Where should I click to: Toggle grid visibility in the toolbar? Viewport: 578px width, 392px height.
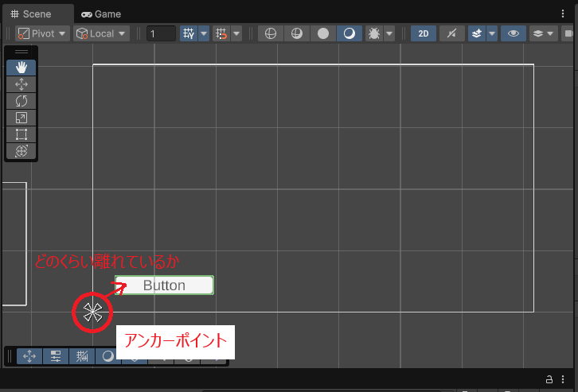[x=189, y=33]
